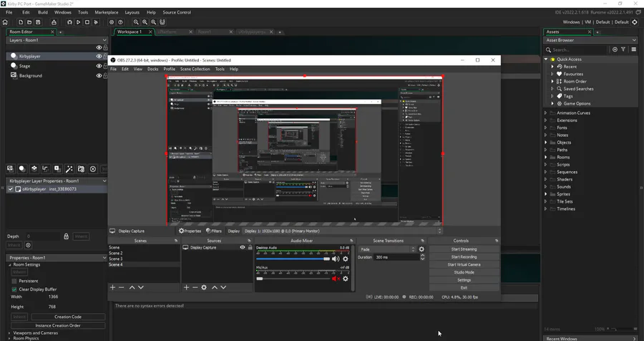This screenshot has width=644, height=341.
Task: Open GameMaker Start Page home icon
Action: pyautogui.click(x=5, y=22)
